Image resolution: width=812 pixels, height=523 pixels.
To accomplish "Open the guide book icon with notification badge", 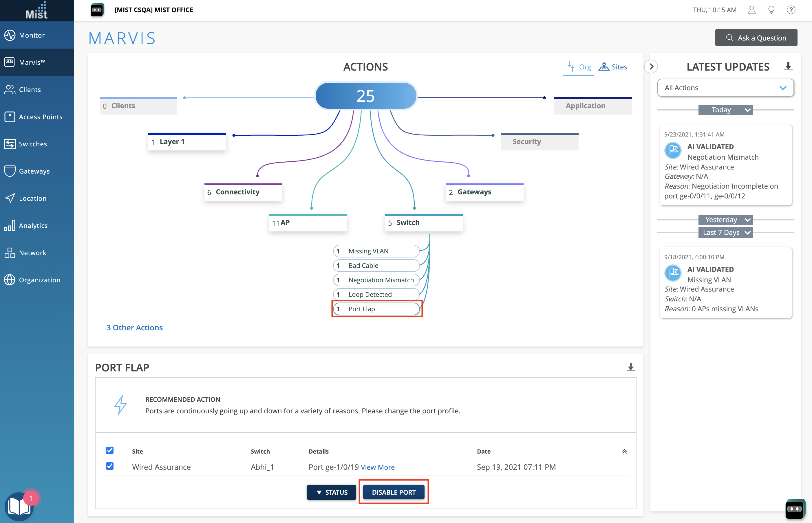I will 19,506.
